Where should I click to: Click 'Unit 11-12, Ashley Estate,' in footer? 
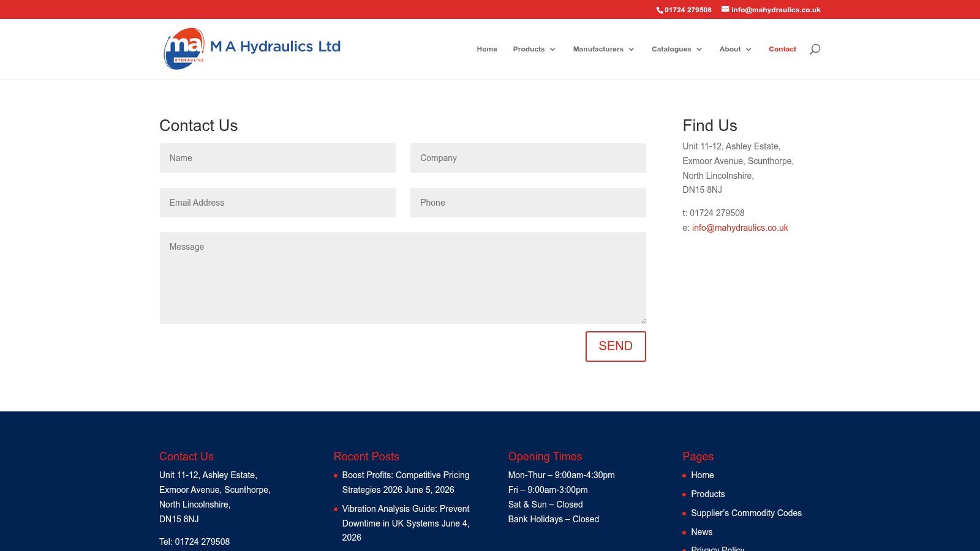208,475
